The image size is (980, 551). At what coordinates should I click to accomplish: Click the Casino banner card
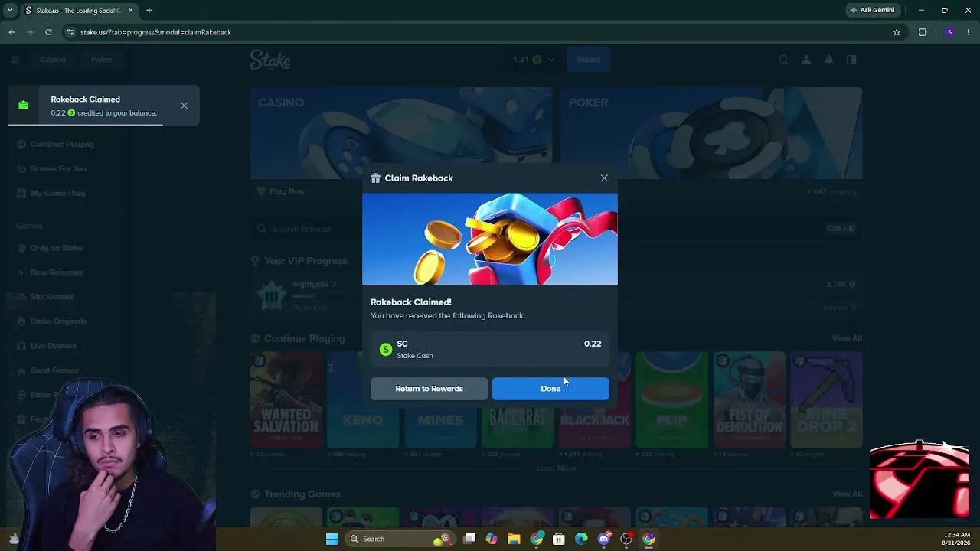tap(401, 133)
